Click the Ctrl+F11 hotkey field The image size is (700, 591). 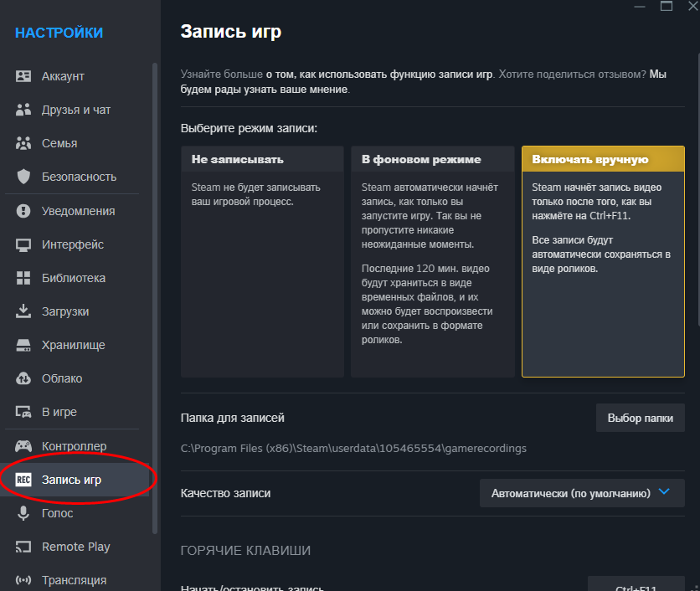636,587
